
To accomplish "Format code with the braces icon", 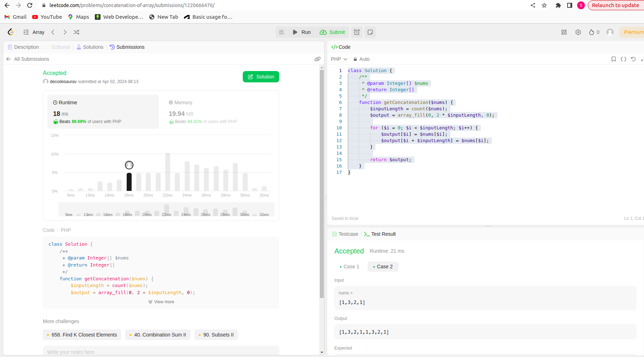I will 624,59.
